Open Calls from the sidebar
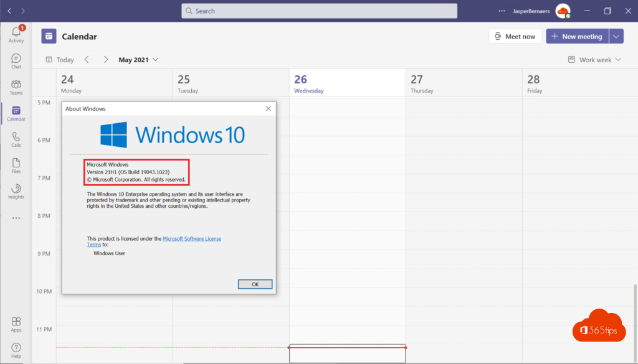The width and height of the screenshot is (638, 364). click(16, 139)
